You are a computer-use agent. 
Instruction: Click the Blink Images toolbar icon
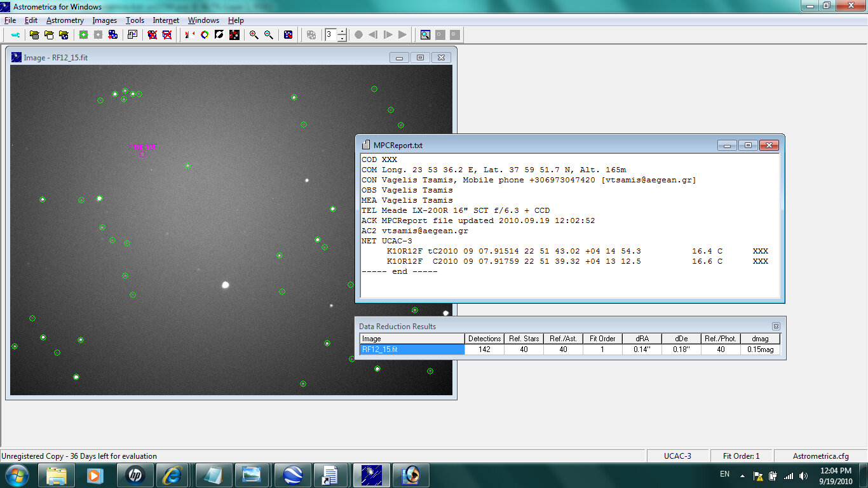[x=189, y=35]
